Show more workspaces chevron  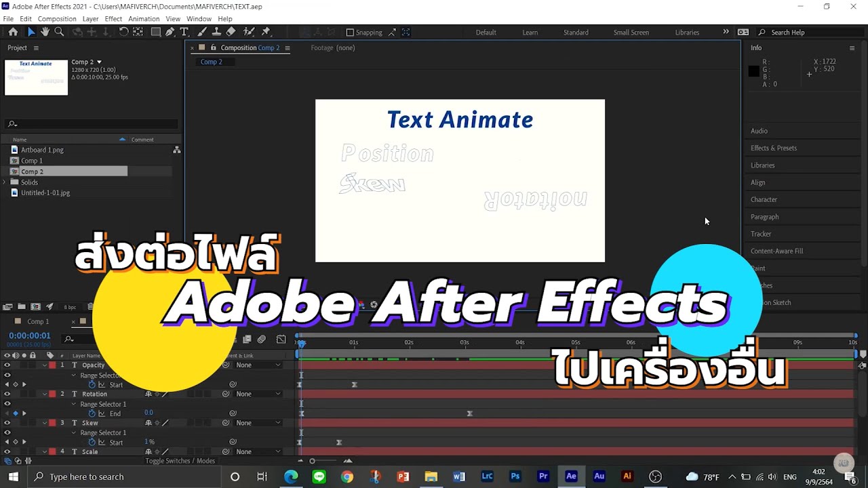tap(726, 32)
